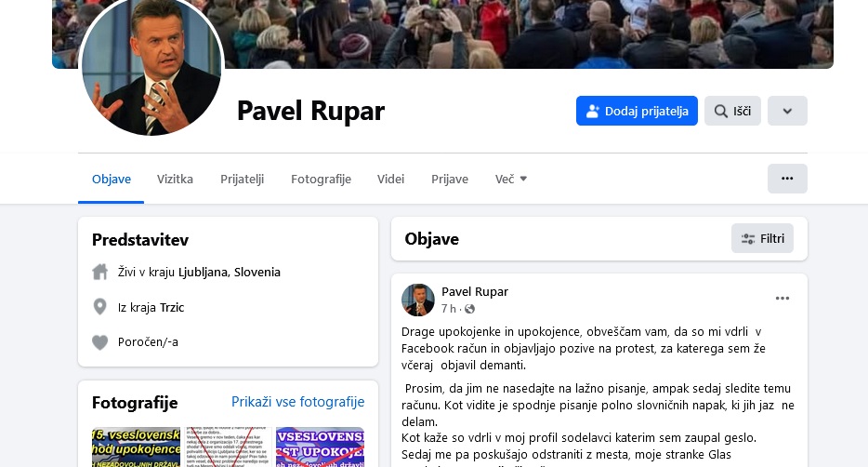Click Prikaži vse fotografije link
This screenshot has height=467, width=868.
[297, 402]
